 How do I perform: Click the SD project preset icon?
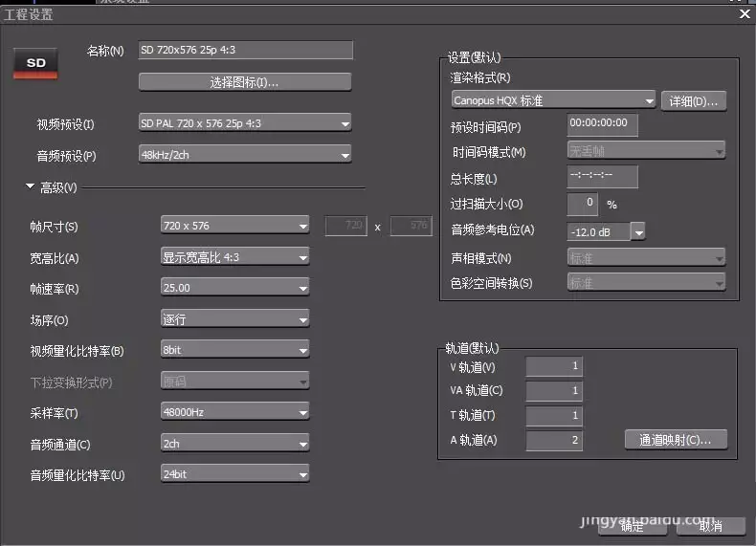click(x=35, y=64)
